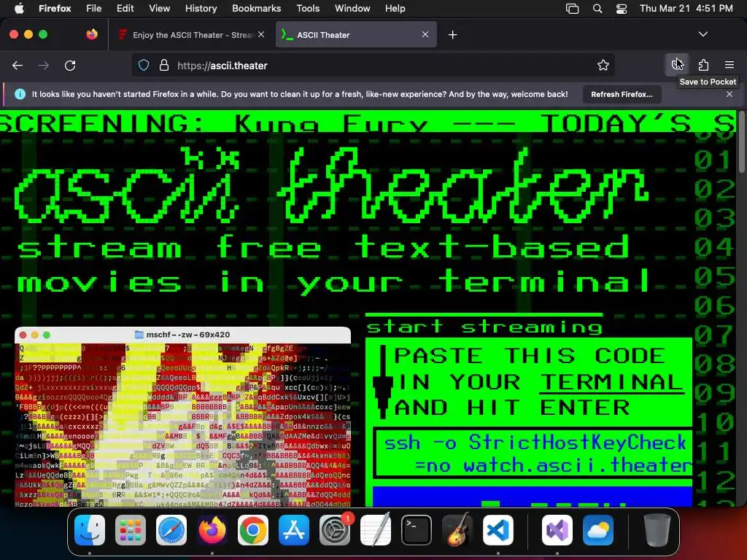747x560 pixels.
Task: Open the Apple menu
Action: click(18, 8)
